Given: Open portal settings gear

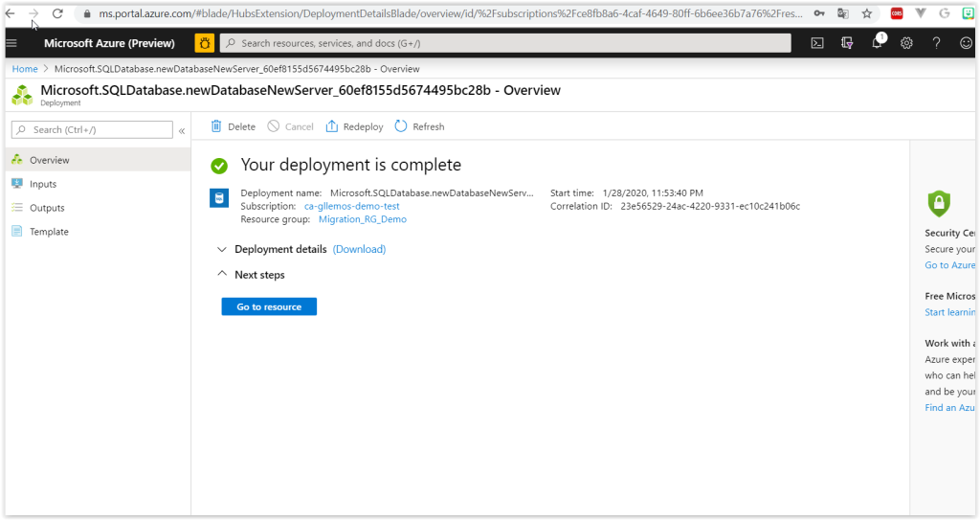Looking at the screenshot, I should click(x=906, y=43).
